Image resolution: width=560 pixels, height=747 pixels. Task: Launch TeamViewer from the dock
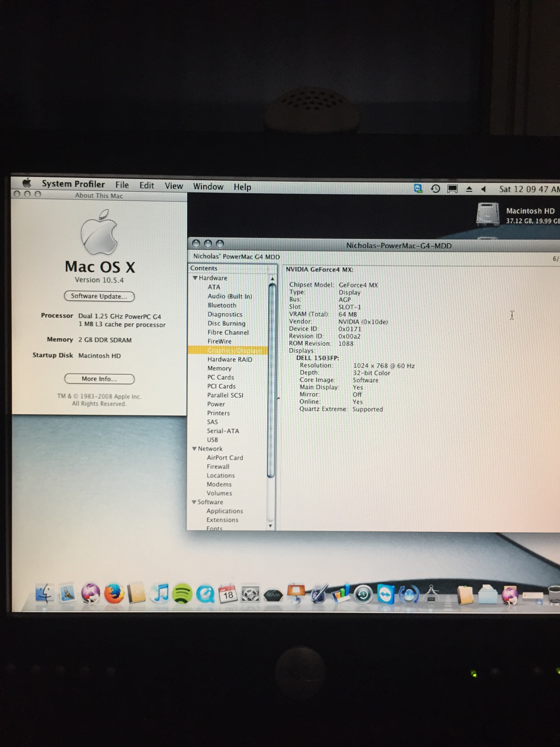click(386, 594)
